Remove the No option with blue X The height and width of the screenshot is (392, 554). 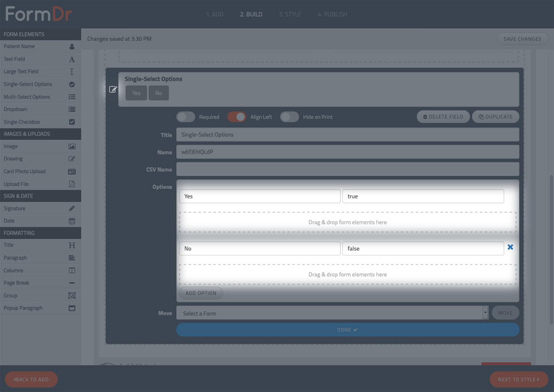pos(510,247)
